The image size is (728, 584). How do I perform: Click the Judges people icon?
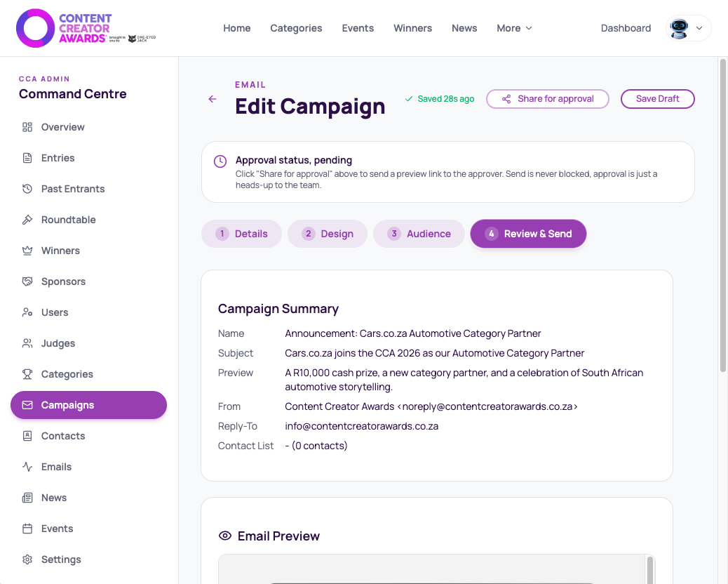pos(27,343)
